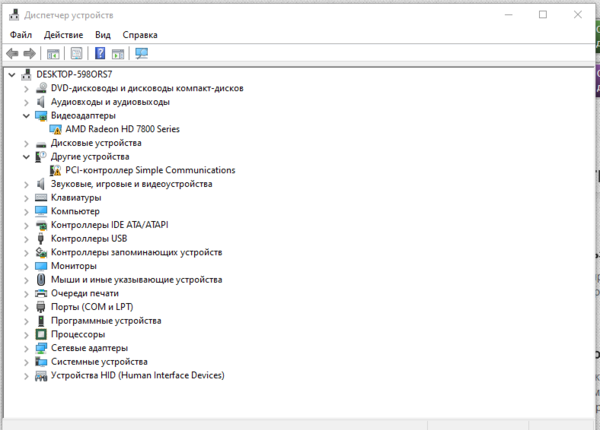The width and height of the screenshot is (600, 430).
Task: Click the scan for hardware changes icon
Action: 142,53
